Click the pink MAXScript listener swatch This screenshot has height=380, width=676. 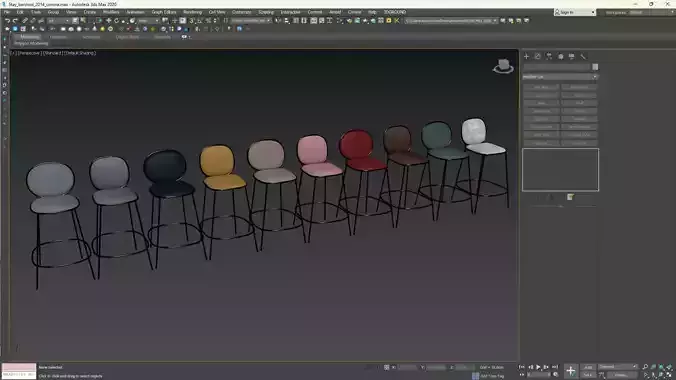point(19,367)
